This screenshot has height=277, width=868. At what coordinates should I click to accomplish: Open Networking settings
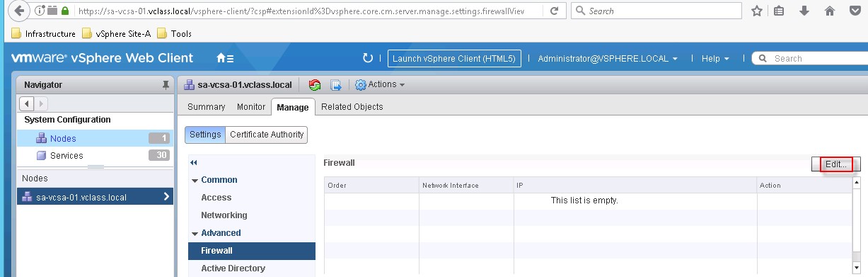click(x=224, y=215)
